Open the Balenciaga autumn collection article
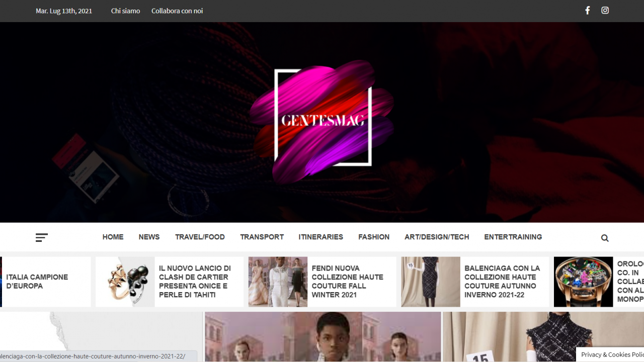The image size is (644, 362). tap(503, 282)
